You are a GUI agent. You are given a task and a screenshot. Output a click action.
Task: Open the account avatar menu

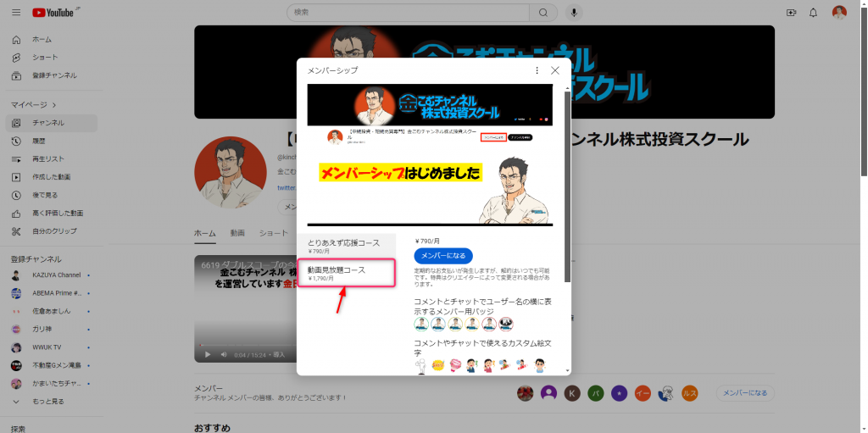click(x=839, y=13)
